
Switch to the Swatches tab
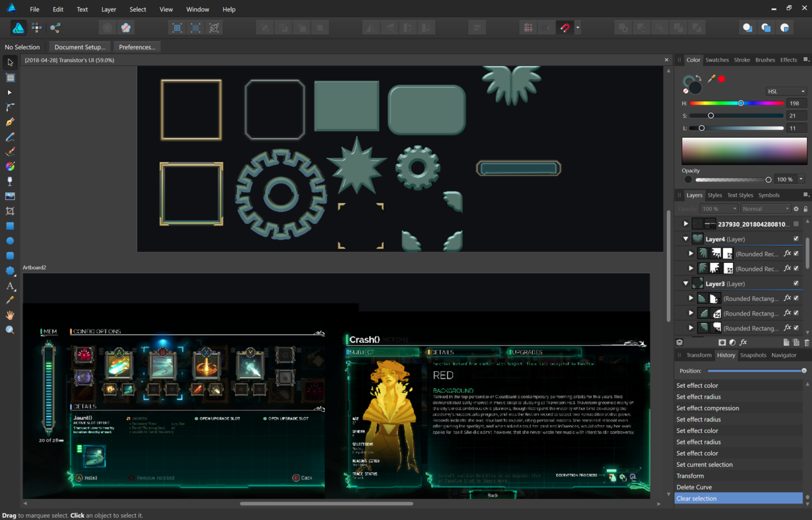pos(717,60)
